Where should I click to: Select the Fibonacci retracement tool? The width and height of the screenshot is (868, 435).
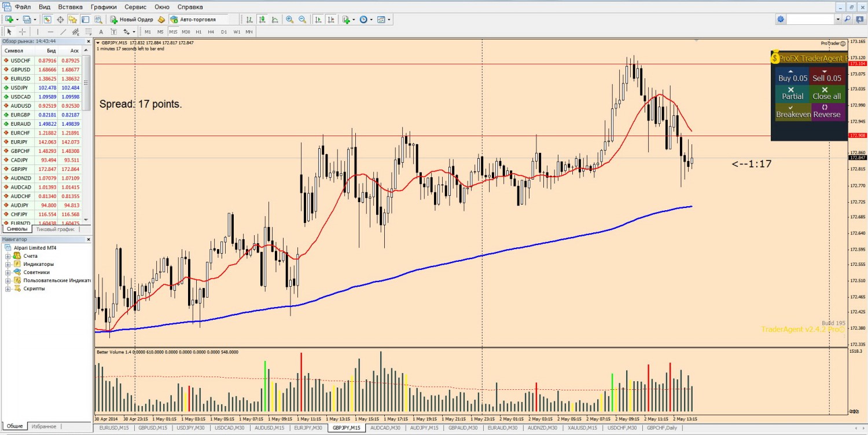pyautogui.click(x=88, y=32)
